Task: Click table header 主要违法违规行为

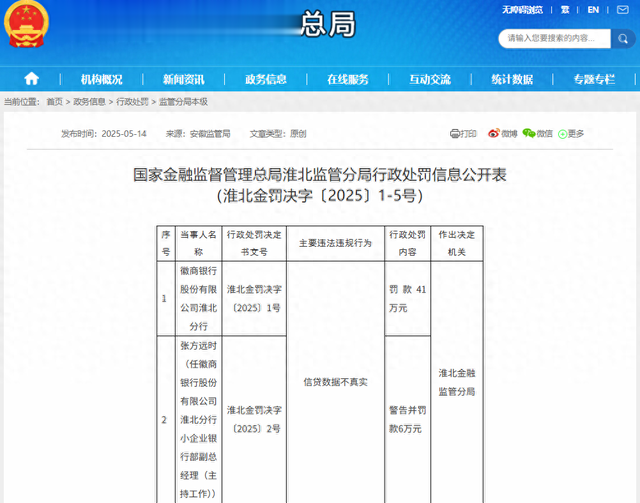Action: (335, 243)
